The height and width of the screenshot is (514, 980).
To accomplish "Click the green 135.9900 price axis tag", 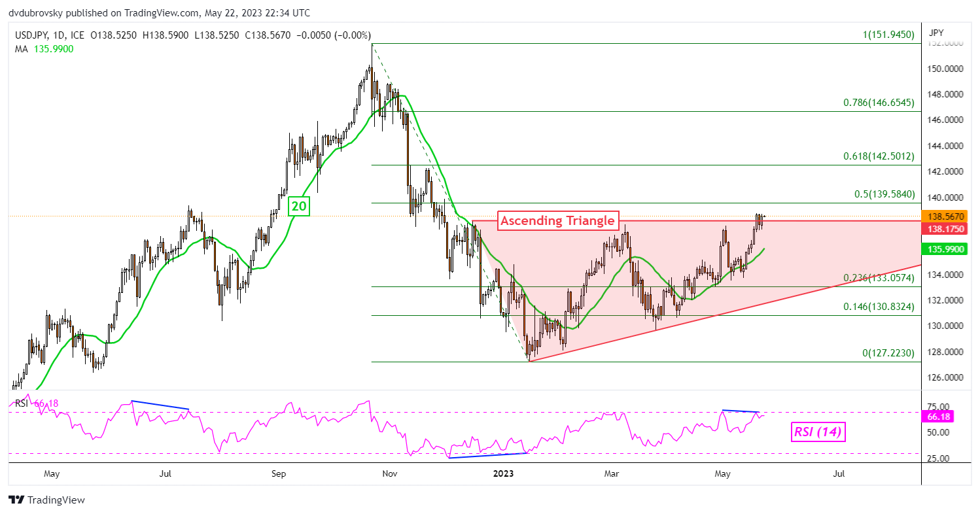I will click(943, 249).
